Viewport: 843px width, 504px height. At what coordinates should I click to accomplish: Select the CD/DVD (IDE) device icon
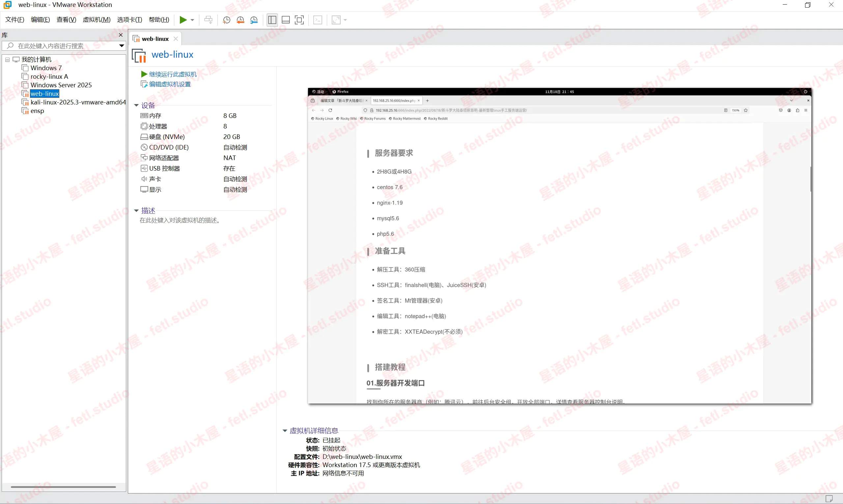144,147
